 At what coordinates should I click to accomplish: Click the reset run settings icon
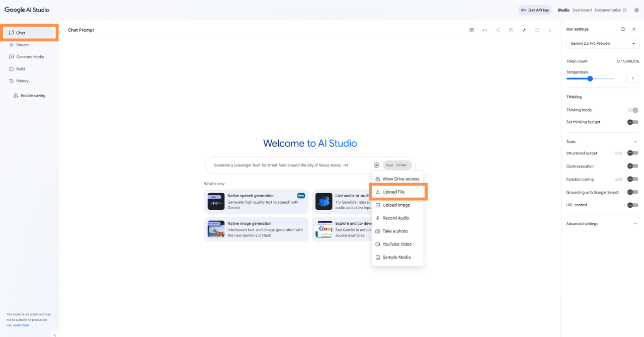623,29
